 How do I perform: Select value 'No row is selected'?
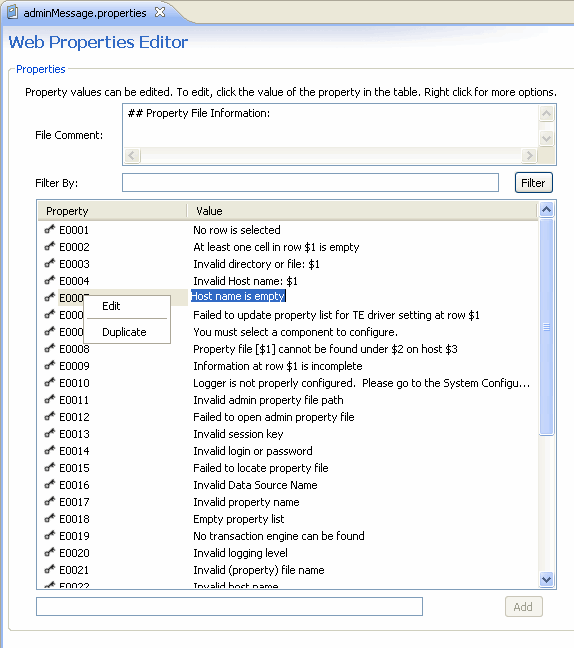pos(237,230)
